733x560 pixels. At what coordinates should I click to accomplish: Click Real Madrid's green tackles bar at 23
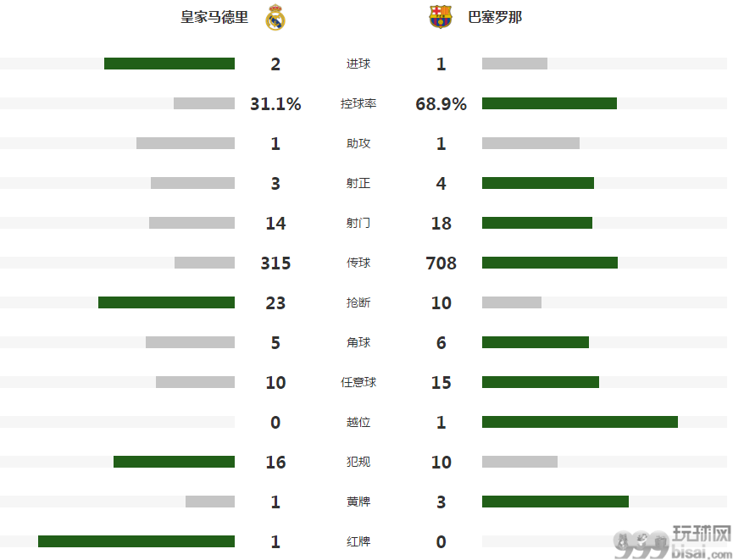(x=166, y=302)
